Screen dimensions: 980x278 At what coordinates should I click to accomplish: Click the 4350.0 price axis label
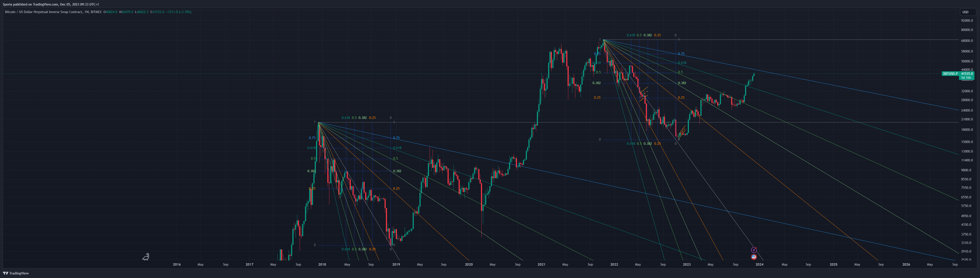tap(966, 225)
